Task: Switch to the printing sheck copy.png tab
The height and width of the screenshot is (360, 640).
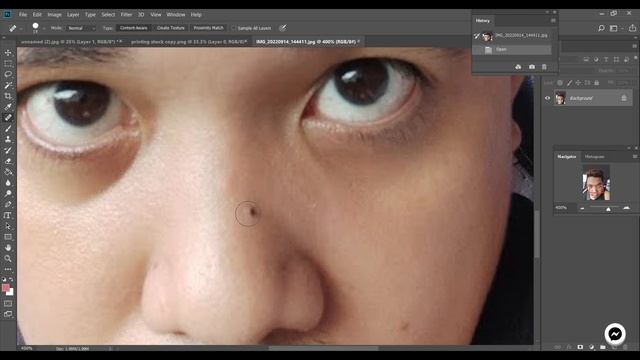Action: click(x=189, y=42)
